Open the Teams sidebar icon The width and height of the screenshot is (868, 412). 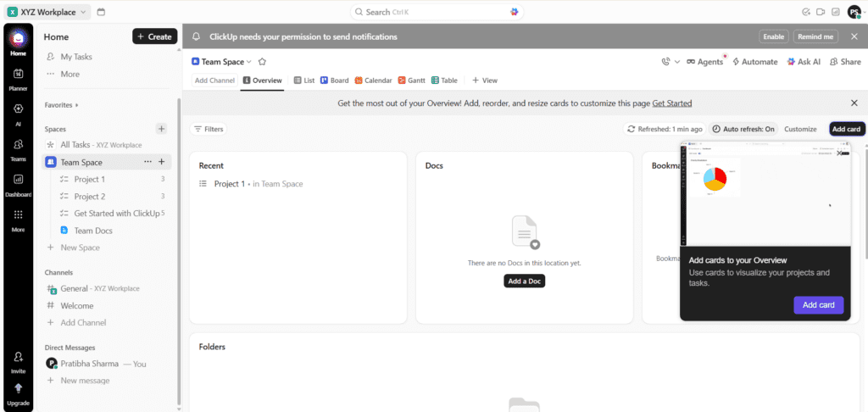click(18, 148)
